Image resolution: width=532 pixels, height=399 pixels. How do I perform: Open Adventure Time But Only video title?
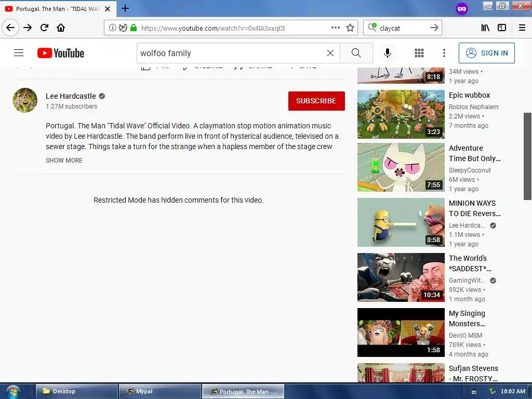click(x=474, y=153)
